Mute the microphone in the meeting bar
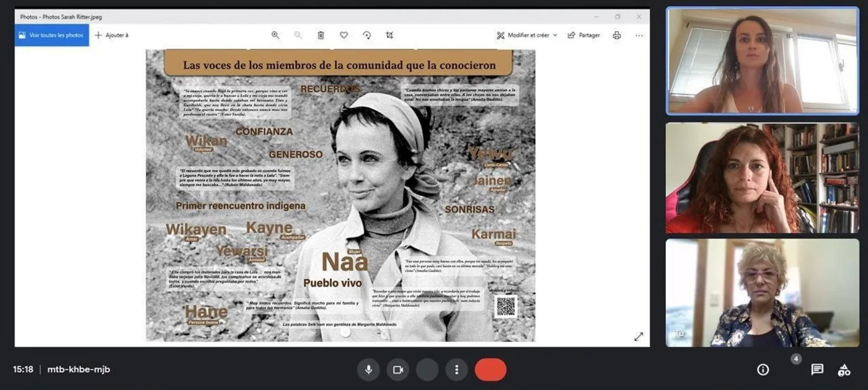 (368, 370)
